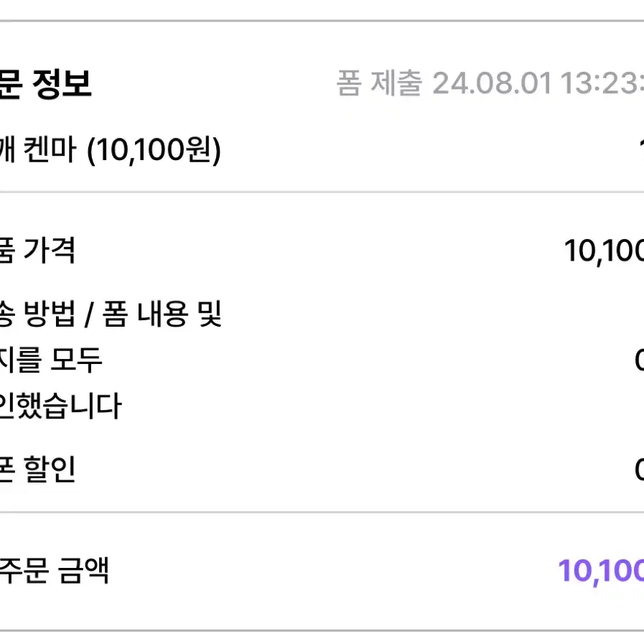
Task: Click the purple 10,100 total amount
Action: click(x=601, y=571)
